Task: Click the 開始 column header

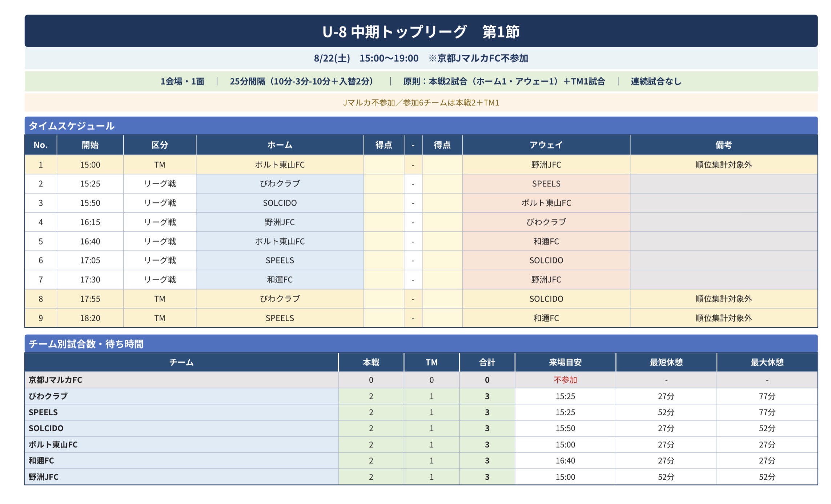Action: point(90,145)
